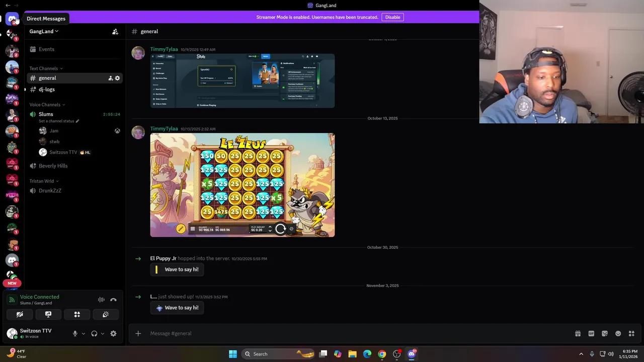Show hidden system tray icons
Viewport: 644px width, 362px height.
point(581,354)
